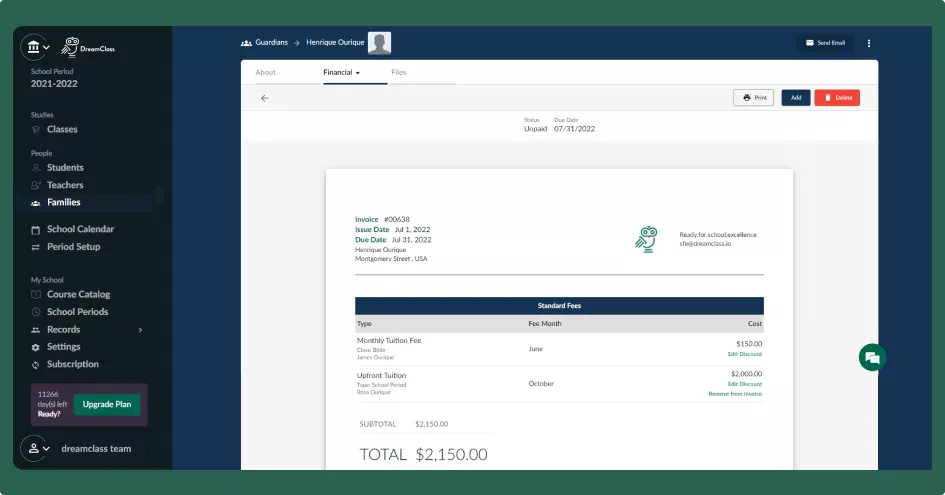Open the chat support bubble

pos(871,358)
